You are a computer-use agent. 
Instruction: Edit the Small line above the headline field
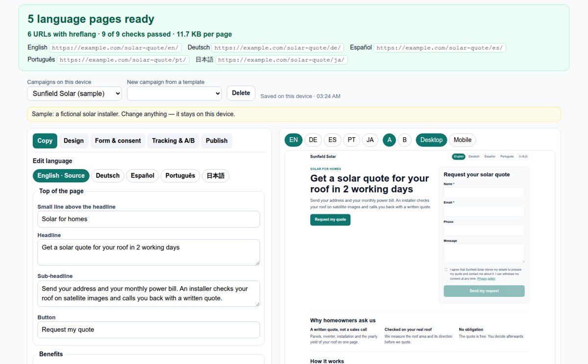[148, 219]
